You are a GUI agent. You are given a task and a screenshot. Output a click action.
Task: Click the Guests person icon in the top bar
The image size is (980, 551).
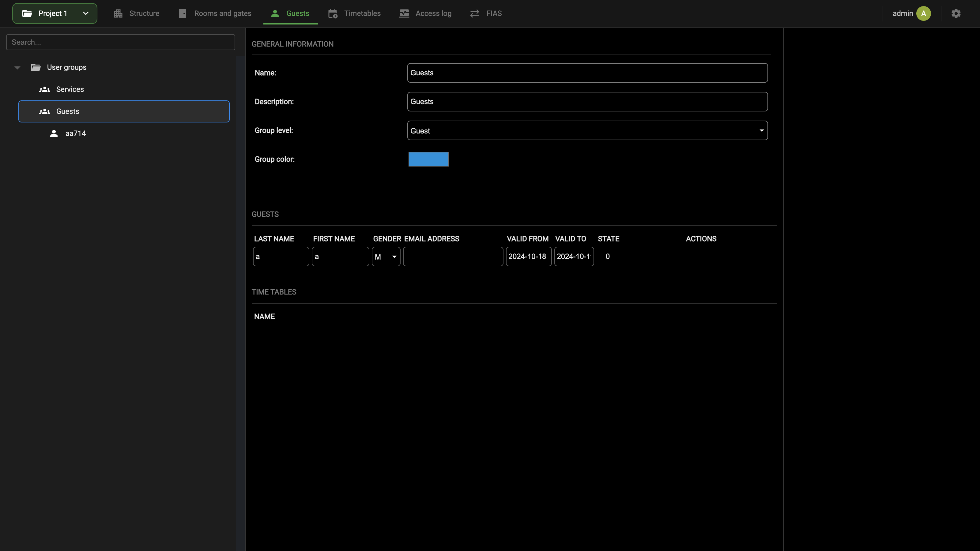click(x=275, y=14)
